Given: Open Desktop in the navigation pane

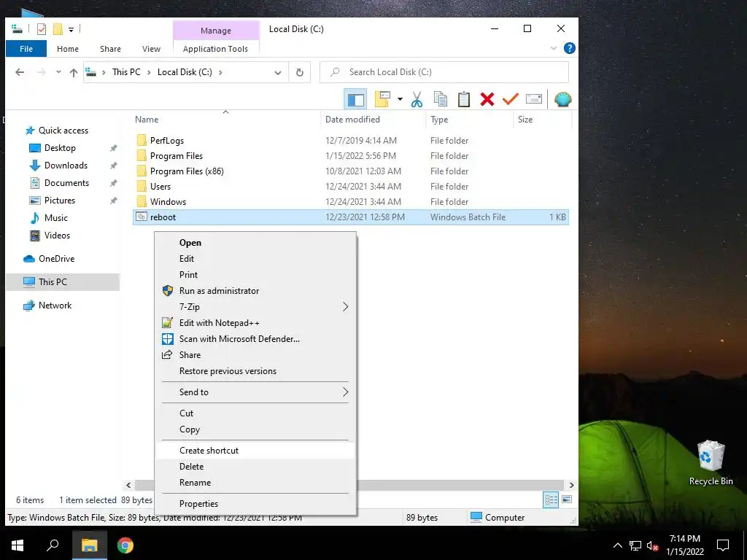Looking at the screenshot, I should (x=60, y=148).
